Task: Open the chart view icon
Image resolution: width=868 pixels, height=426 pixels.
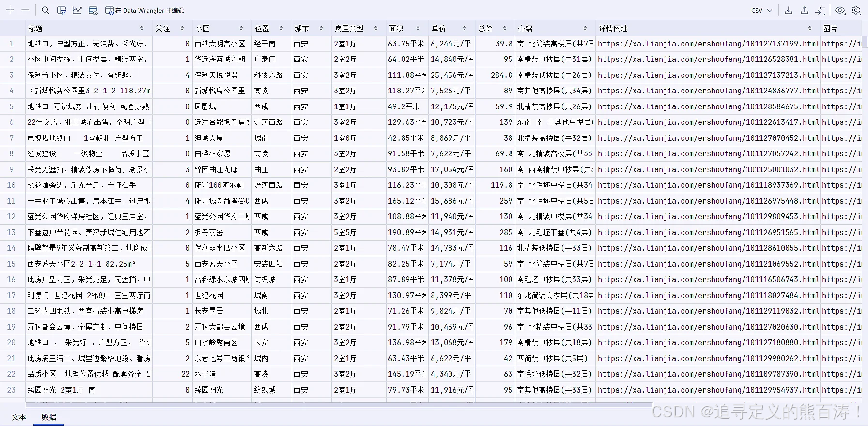Action: pos(77,10)
